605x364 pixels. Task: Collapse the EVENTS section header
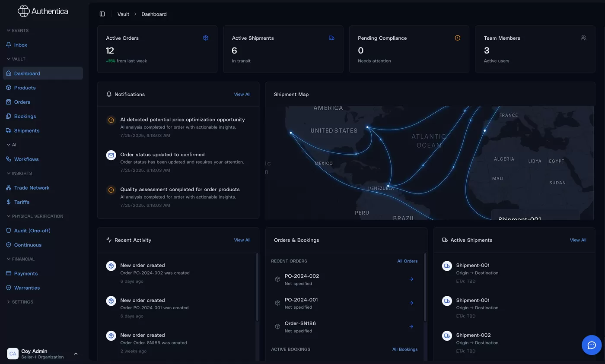coord(18,30)
